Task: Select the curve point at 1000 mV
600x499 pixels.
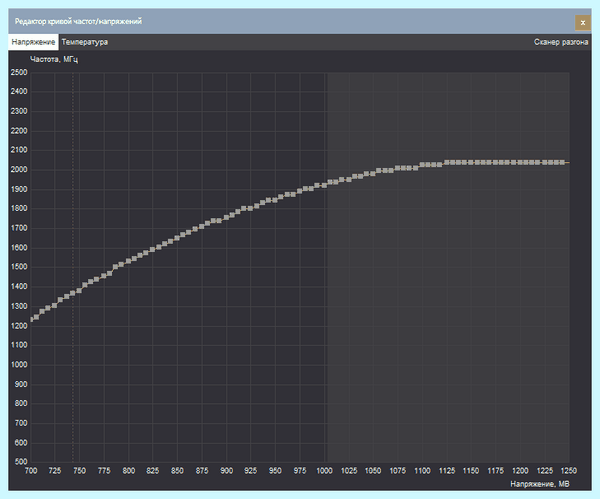Action: click(x=324, y=185)
